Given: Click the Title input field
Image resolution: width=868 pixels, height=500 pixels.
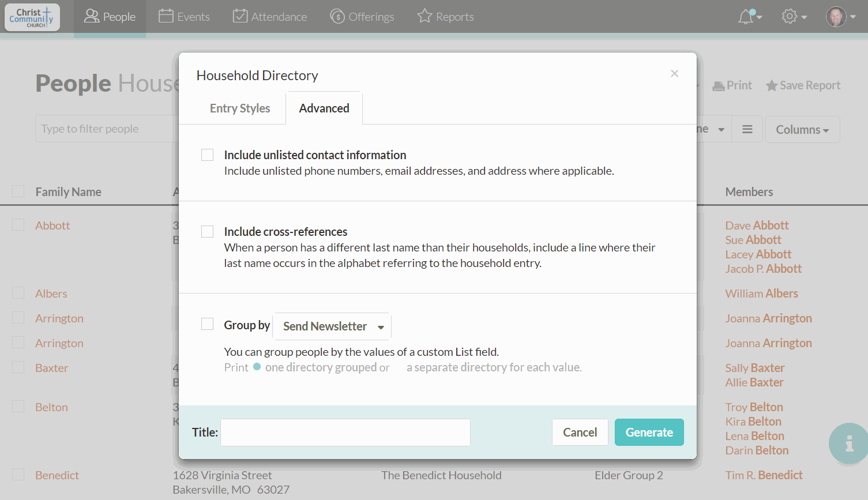Looking at the screenshot, I should pyautogui.click(x=344, y=432).
